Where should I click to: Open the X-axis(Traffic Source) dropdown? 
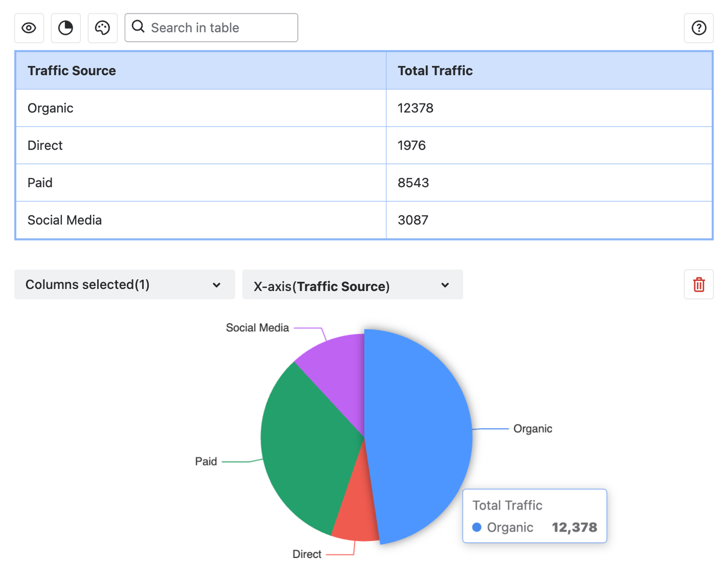pos(353,284)
